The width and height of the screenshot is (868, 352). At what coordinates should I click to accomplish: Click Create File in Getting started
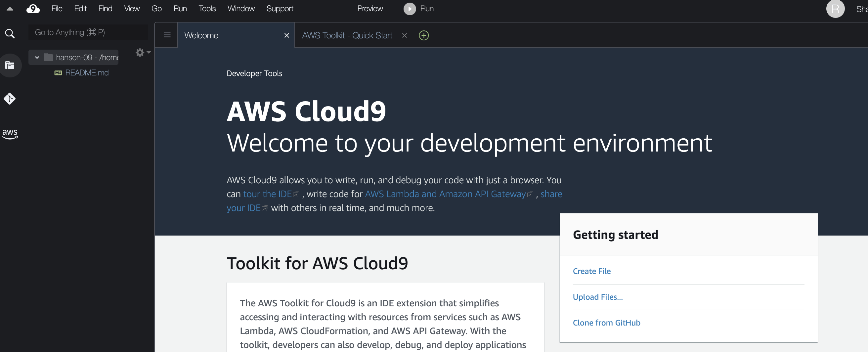(x=591, y=271)
